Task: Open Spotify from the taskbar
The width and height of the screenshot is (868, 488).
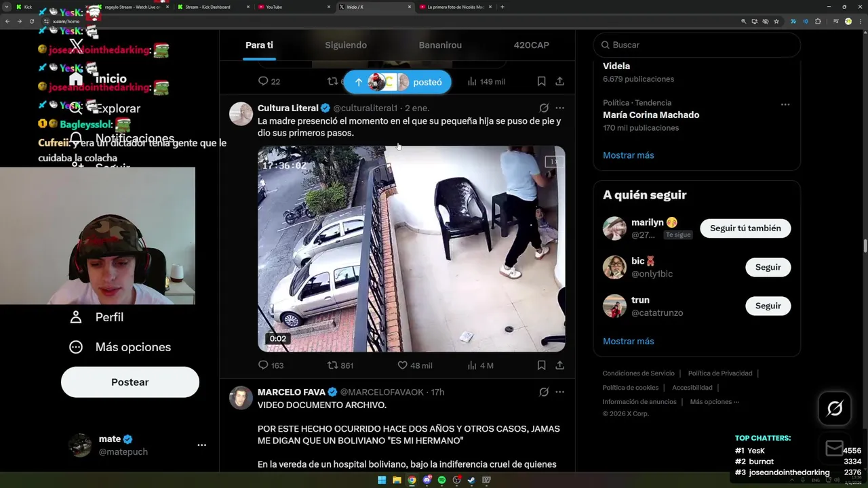Action: (441, 480)
